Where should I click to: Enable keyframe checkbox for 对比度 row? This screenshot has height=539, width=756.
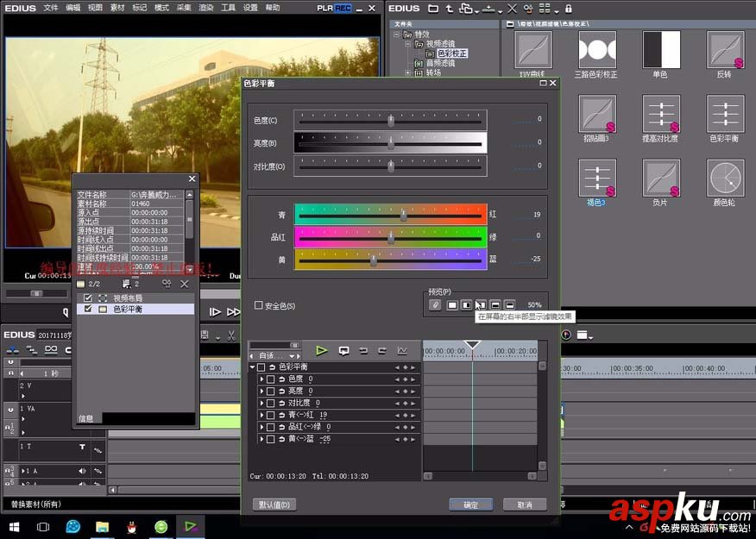click(270, 403)
